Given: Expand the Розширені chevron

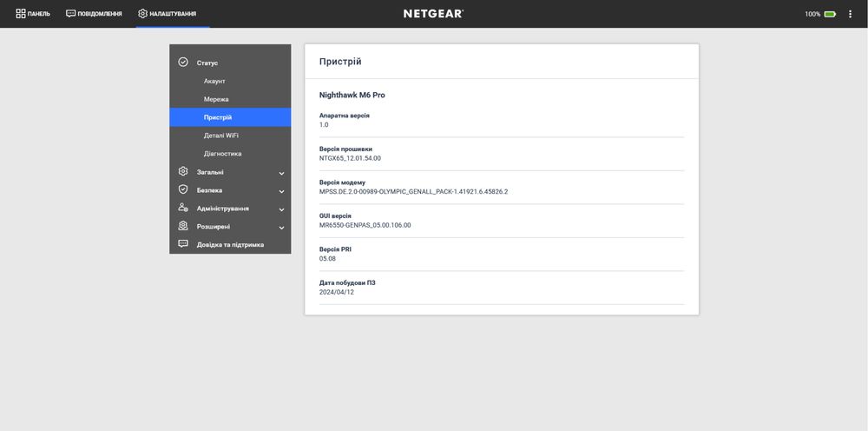Looking at the screenshot, I should (282, 228).
